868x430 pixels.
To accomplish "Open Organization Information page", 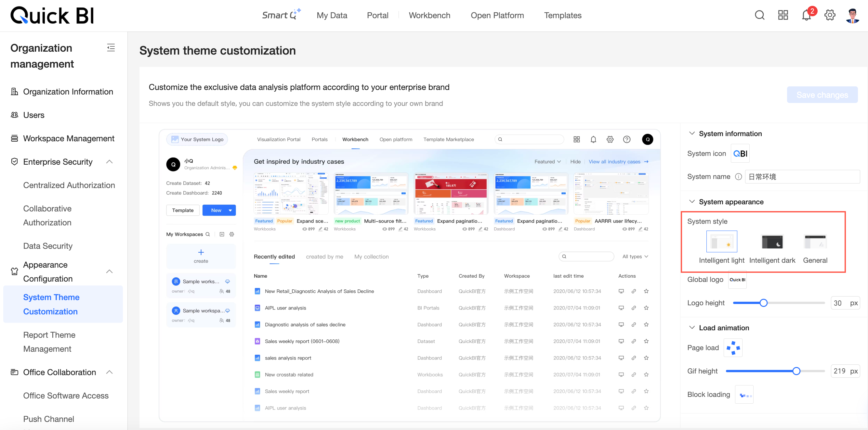I will (x=68, y=92).
